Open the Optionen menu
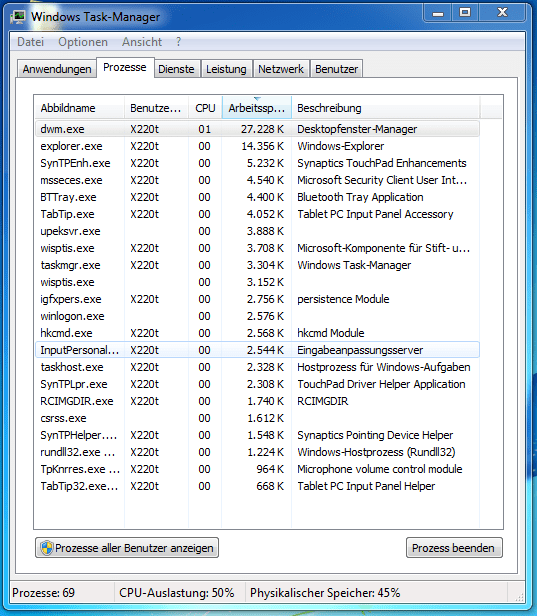The image size is (537, 616). (x=82, y=42)
